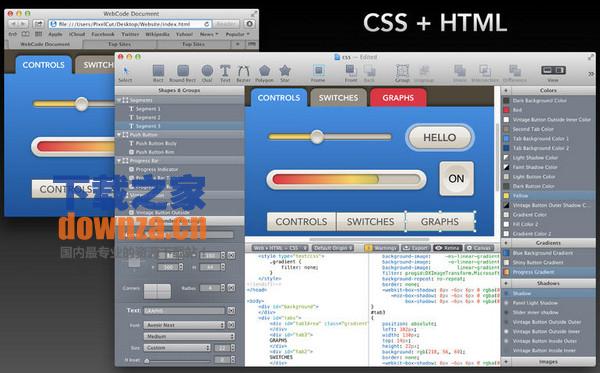Select the Bezier pen tool
This screenshot has height=373, width=600.
[243, 74]
